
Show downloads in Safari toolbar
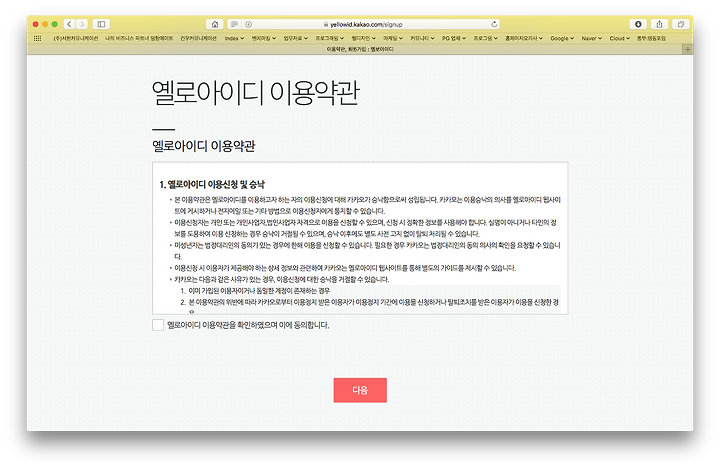coord(638,24)
